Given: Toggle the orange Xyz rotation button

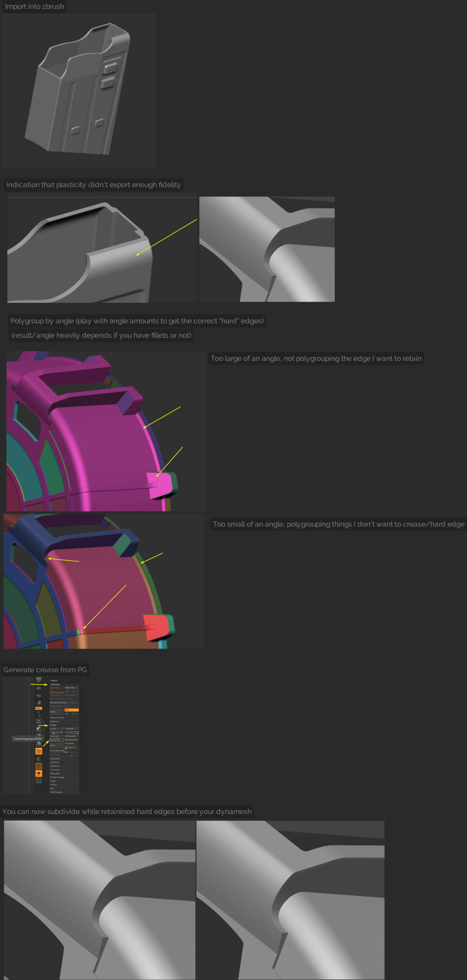Looking at the screenshot, I should [x=39, y=708].
